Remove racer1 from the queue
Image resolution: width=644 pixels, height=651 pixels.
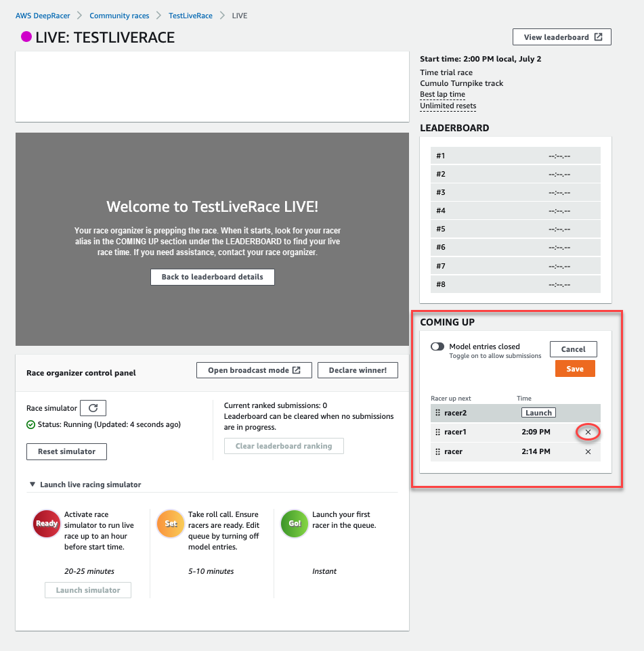[588, 432]
